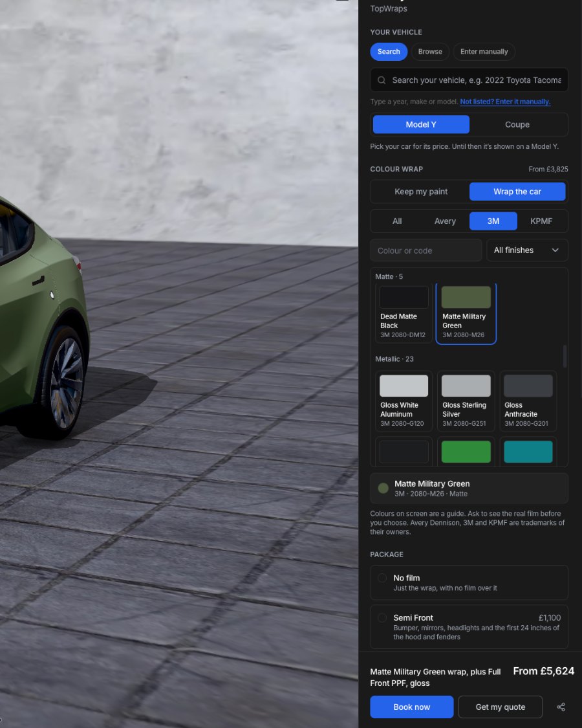Choose the Coupe body option

pyautogui.click(x=517, y=124)
